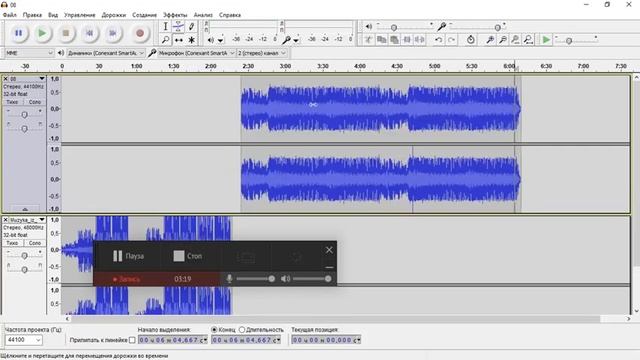Select the Длительность radio button
The height and width of the screenshot is (360, 640).
242,329
